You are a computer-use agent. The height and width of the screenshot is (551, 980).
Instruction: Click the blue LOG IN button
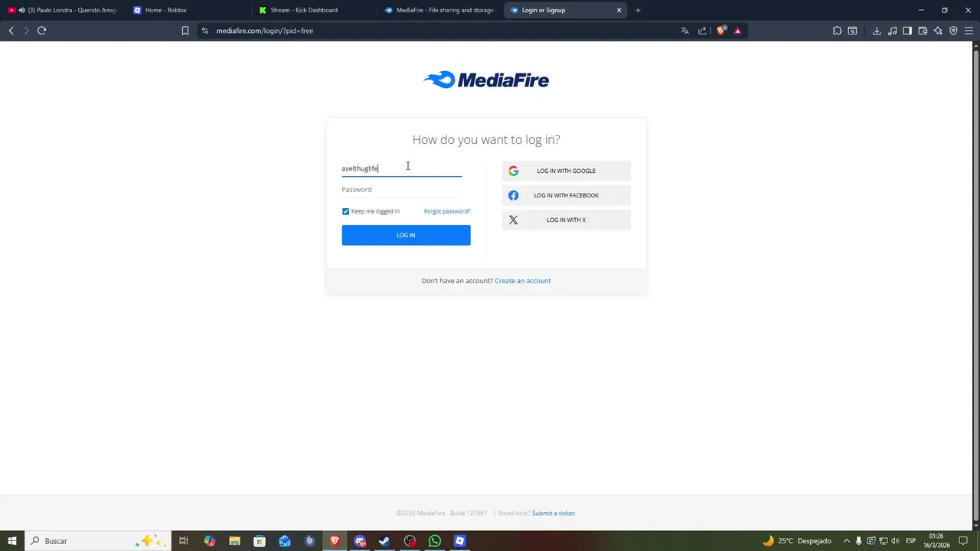pos(406,235)
